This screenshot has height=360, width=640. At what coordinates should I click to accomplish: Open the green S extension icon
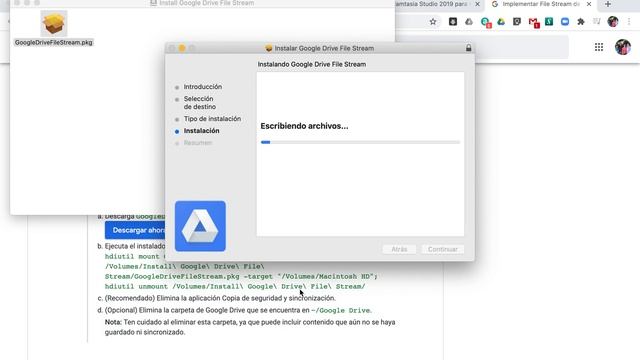tap(549, 22)
